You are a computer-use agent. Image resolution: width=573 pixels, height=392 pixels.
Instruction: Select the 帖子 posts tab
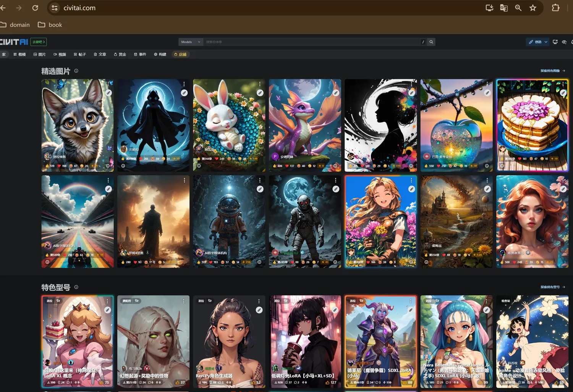point(80,55)
